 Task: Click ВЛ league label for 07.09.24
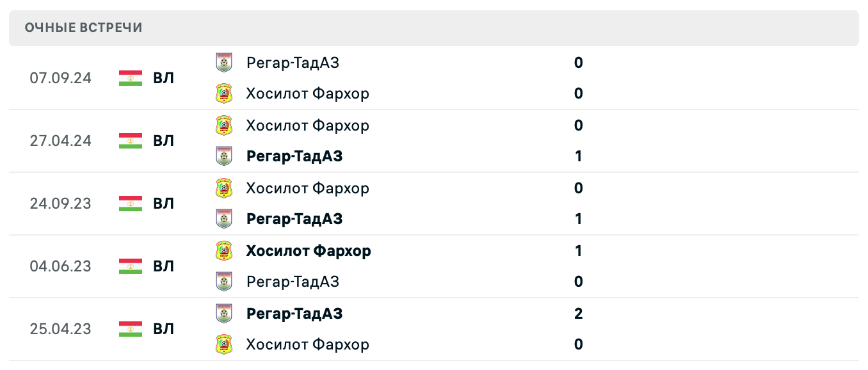click(163, 78)
